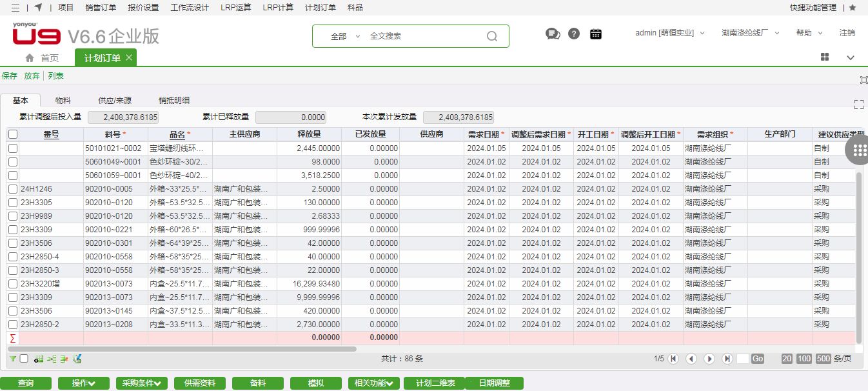
Task: Check the row 23H3506 with 902010~0301
Action: (13, 243)
